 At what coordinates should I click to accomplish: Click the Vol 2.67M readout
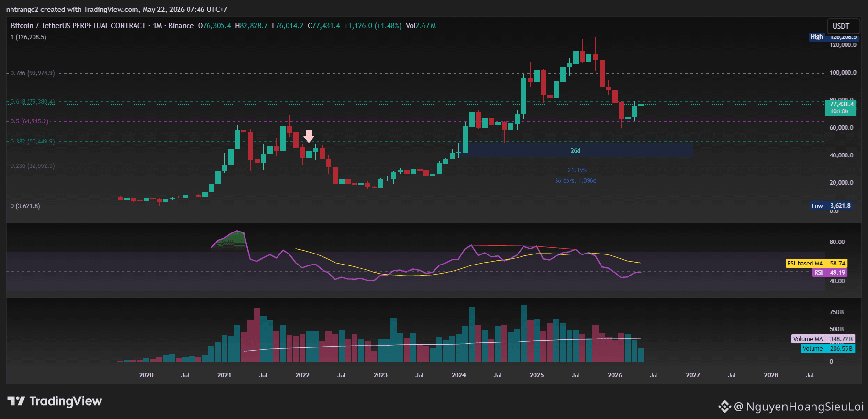pos(421,26)
